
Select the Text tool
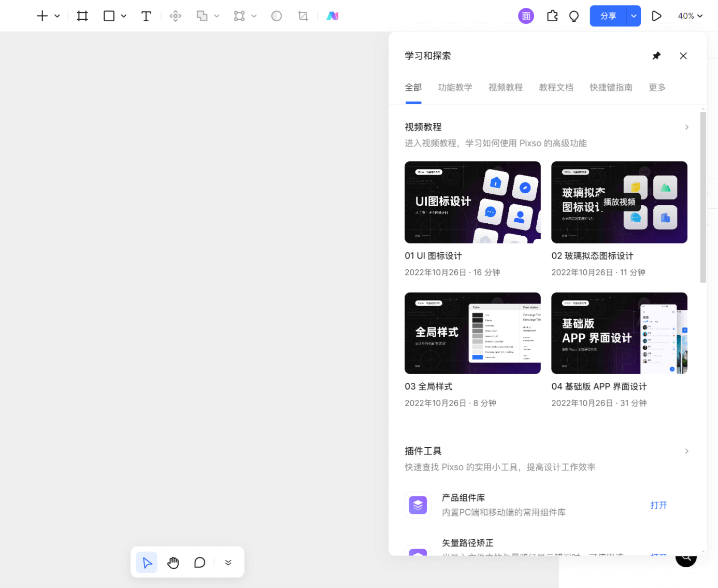point(146,16)
